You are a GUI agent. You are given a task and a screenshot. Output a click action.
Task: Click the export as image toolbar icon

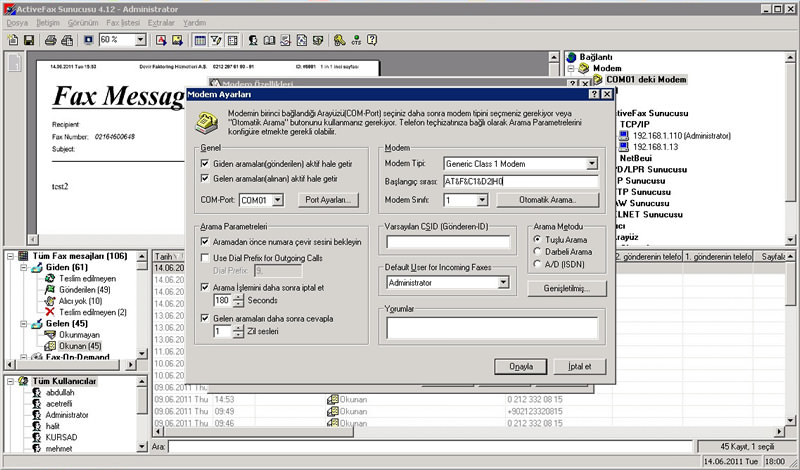pyautogui.click(x=177, y=40)
